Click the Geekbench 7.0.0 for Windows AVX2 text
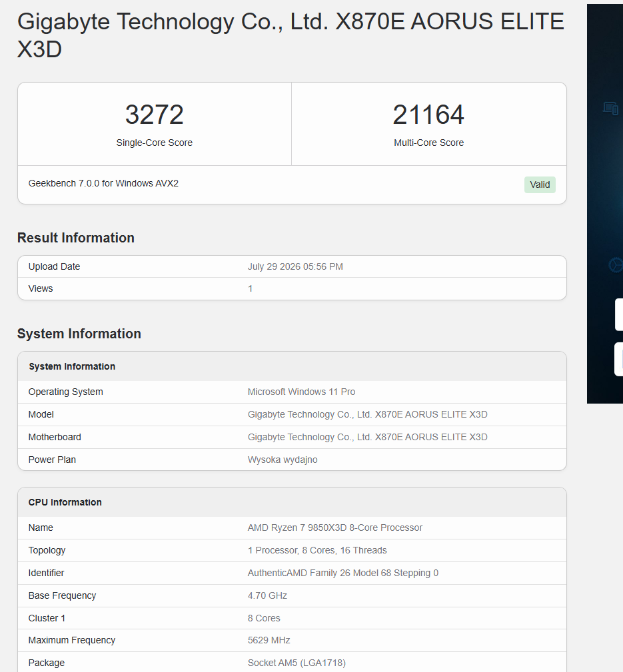623x672 pixels. coord(103,183)
